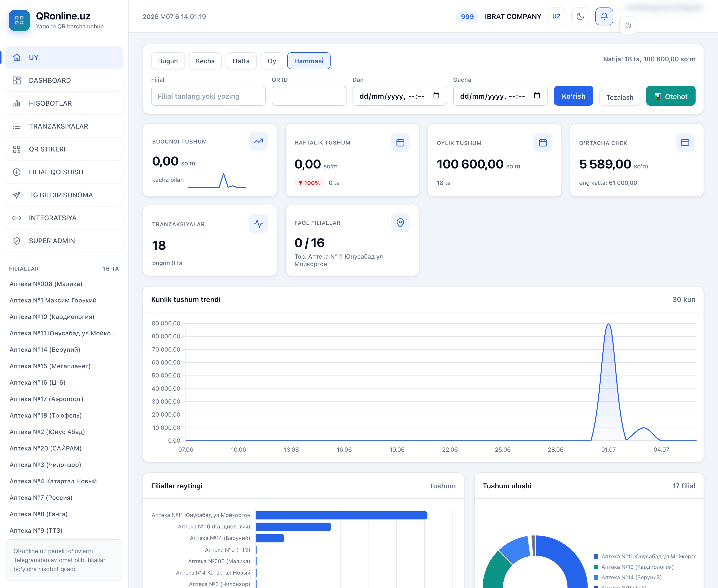Click IBRAT COMPANY name in header
Screen dimensions: 718x588
click(513, 17)
